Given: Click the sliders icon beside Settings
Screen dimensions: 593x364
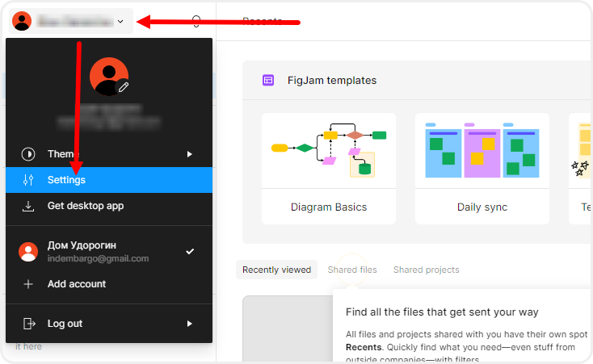Looking at the screenshot, I should point(28,180).
